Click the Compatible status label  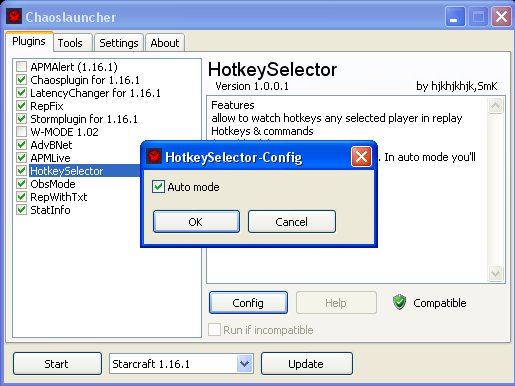[x=439, y=303]
